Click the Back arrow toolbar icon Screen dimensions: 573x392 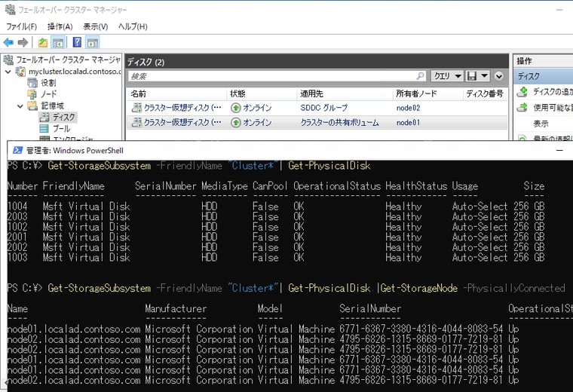coord(8,43)
